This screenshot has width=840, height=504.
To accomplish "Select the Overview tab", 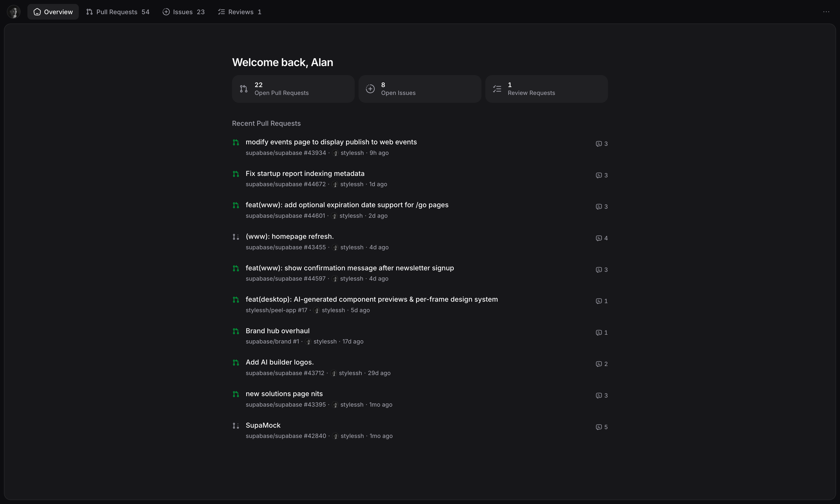I will (53, 12).
